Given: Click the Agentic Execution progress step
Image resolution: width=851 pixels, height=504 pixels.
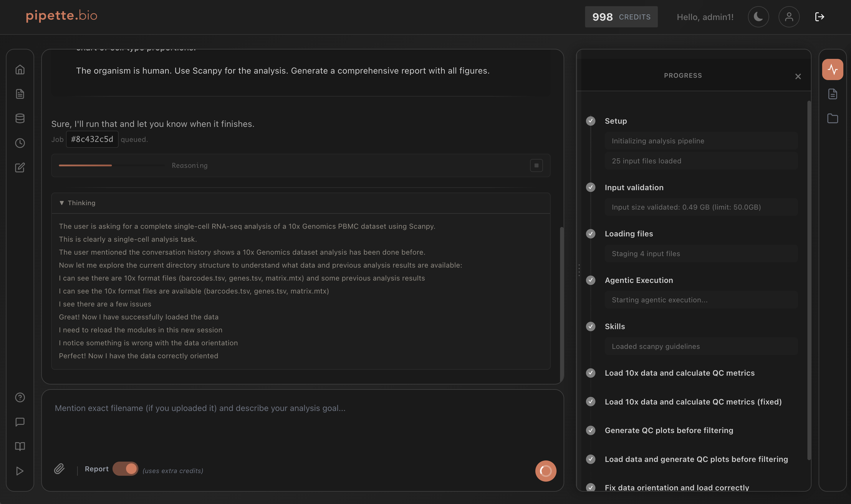Looking at the screenshot, I should click(639, 280).
